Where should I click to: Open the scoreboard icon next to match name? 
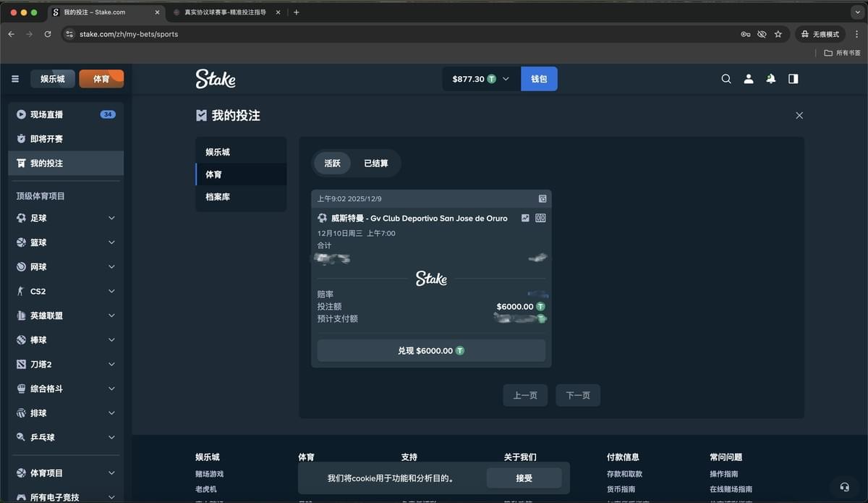click(540, 218)
